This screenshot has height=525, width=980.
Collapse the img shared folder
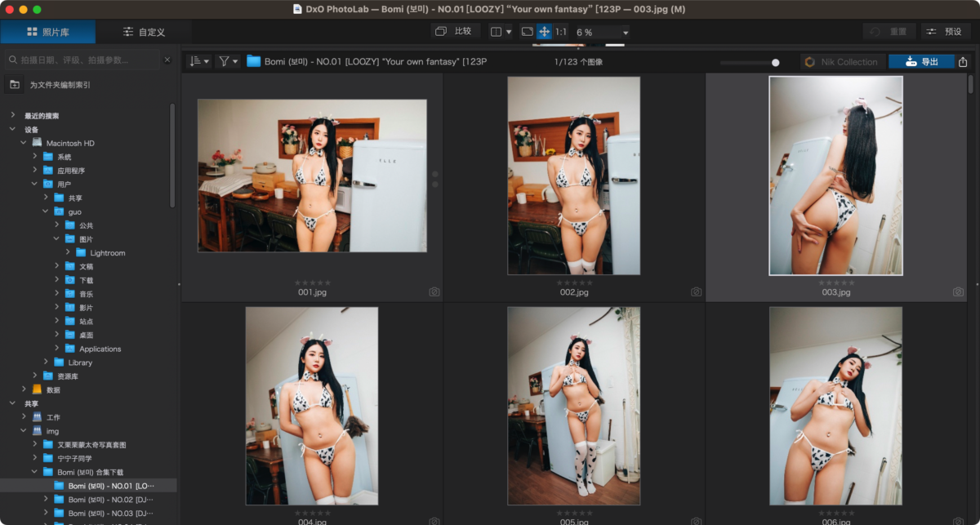24,430
